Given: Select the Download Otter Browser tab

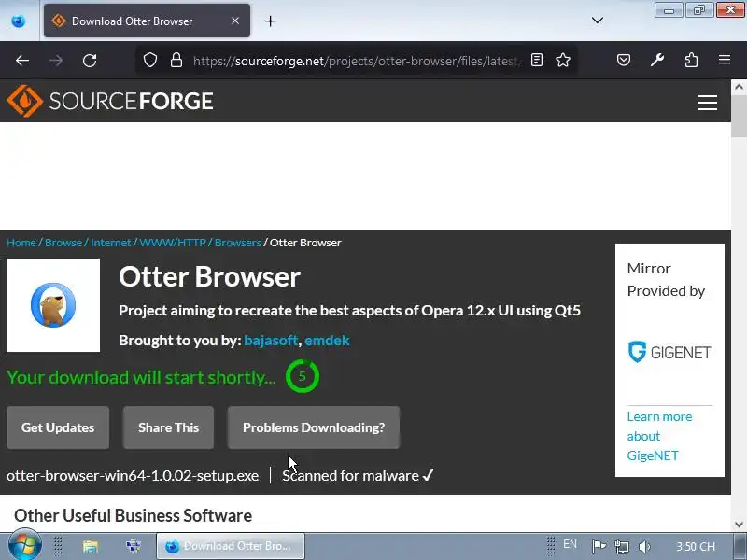Looking at the screenshot, I should (147, 21).
